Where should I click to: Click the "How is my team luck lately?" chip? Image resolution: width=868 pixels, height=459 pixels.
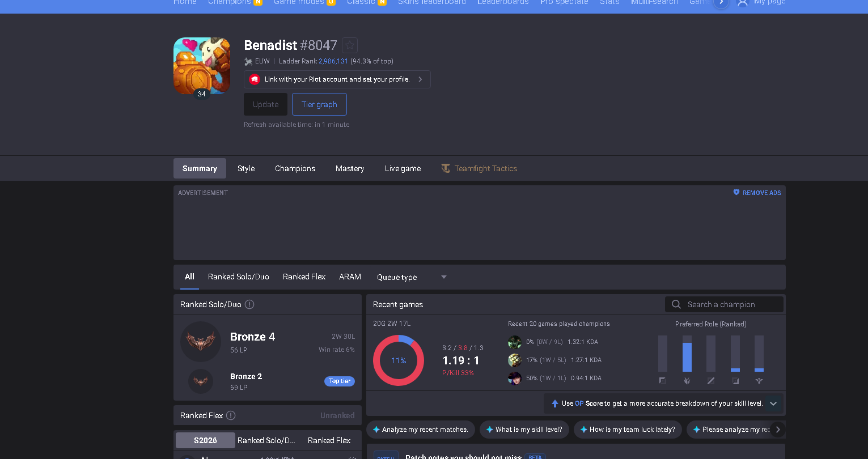(627, 430)
